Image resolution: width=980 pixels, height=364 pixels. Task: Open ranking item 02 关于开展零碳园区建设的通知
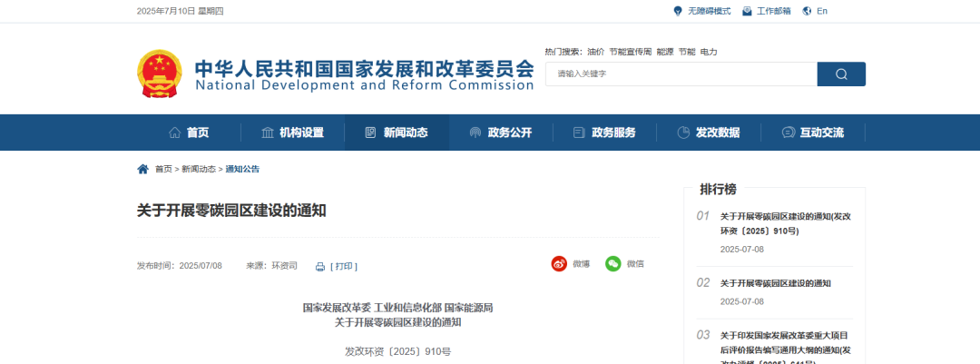click(x=776, y=283)
